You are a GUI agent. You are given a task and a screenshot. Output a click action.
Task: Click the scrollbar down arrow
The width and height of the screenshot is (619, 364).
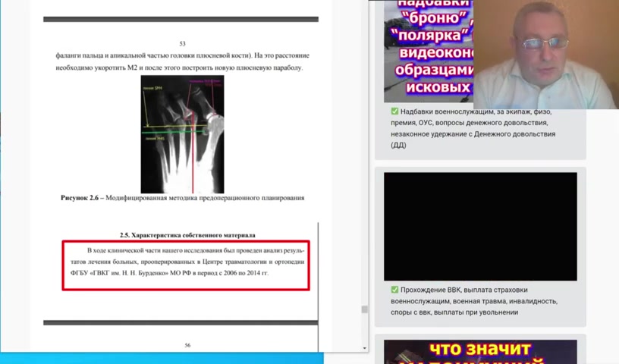[364, 348]
